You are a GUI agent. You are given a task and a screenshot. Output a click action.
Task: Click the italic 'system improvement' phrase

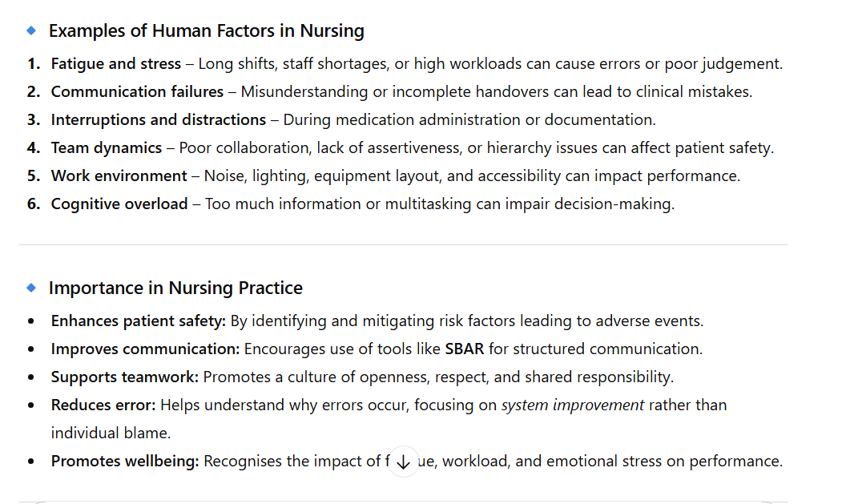(572, 405)
